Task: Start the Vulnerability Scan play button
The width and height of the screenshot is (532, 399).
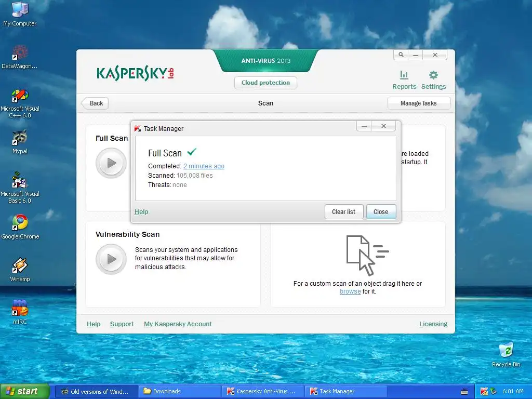Action: 111,259
